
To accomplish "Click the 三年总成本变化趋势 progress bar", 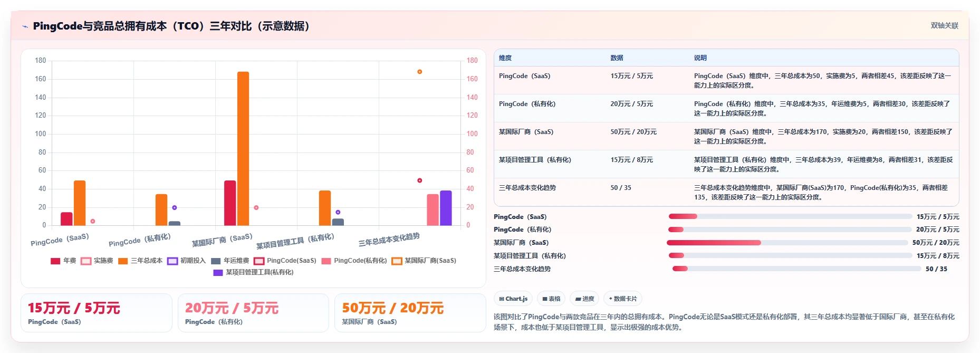I will [x=796, y=269].
